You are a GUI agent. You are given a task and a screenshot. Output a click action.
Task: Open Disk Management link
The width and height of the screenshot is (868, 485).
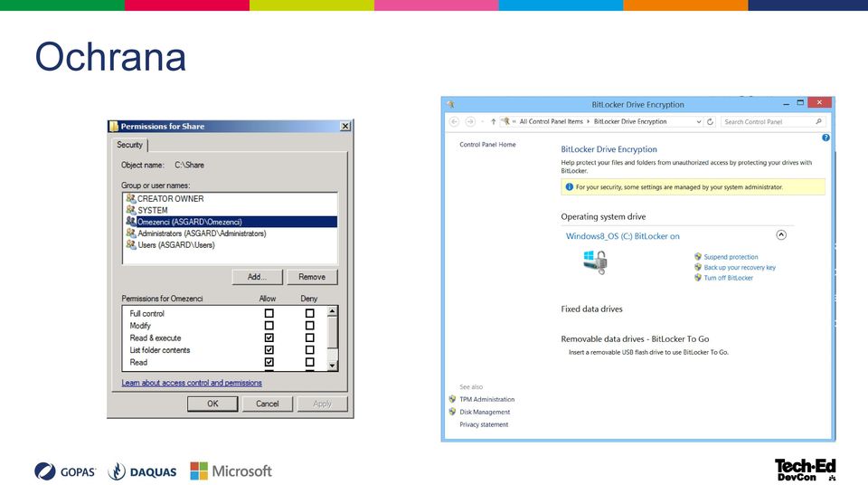tap(485, 412)
